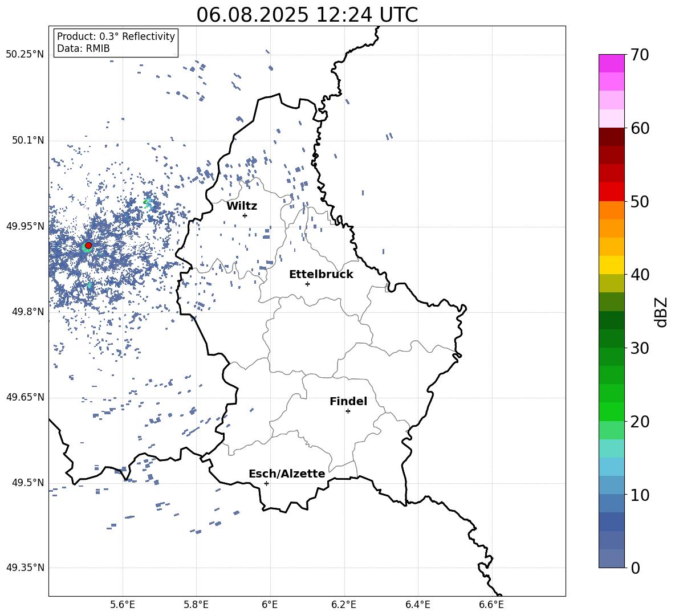Click the Ettelbruck city label
Screen dimensions: 675x616
pyautogui.click(x=321, y=275)
